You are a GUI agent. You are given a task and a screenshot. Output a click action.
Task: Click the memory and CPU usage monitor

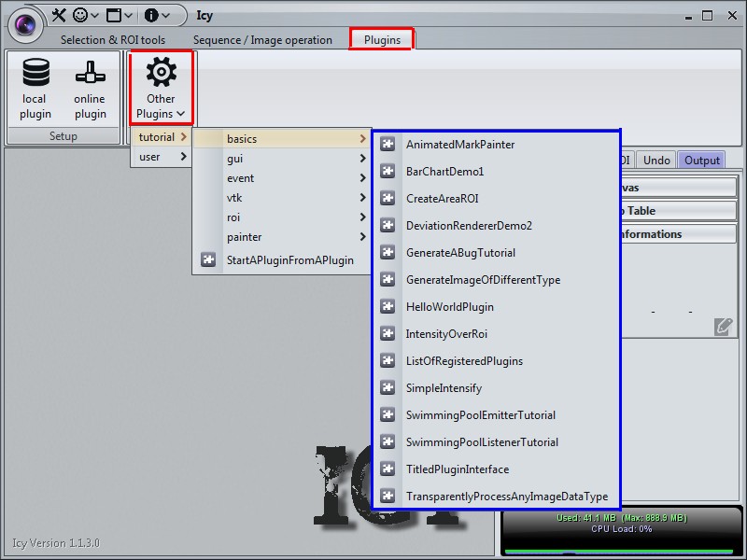[x=621, y=532]
